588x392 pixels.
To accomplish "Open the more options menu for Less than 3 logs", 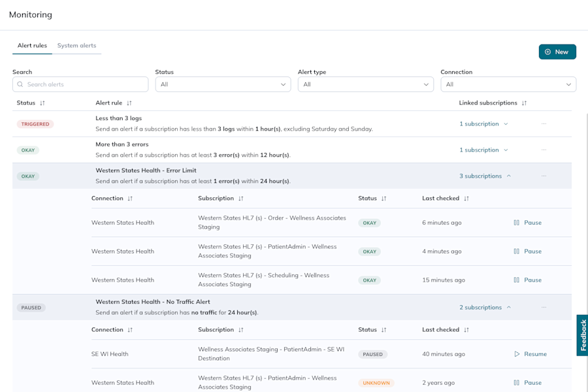I will click(544, 123).
